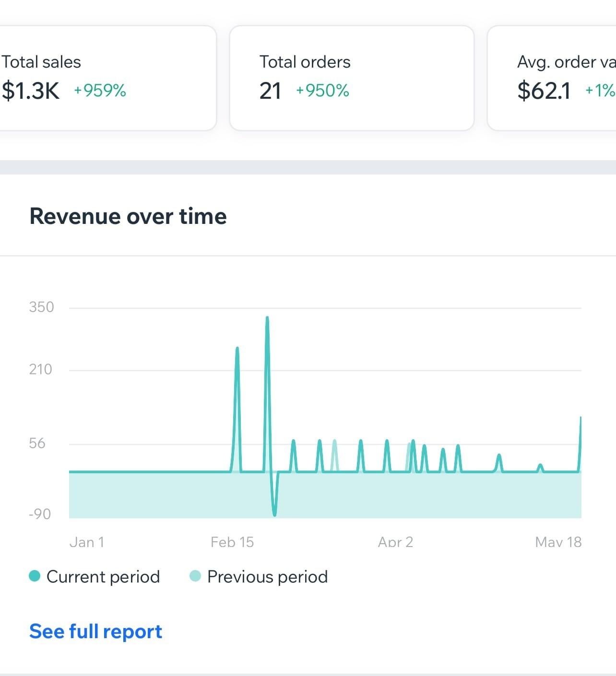Screen dimensions: 616x676
Task: Open the See full report link
Action: point(95,631)
